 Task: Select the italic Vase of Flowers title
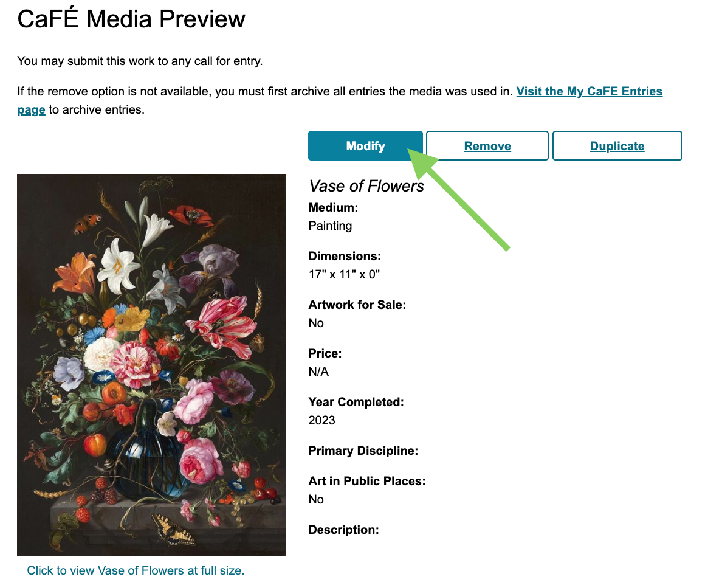[366, 186]
